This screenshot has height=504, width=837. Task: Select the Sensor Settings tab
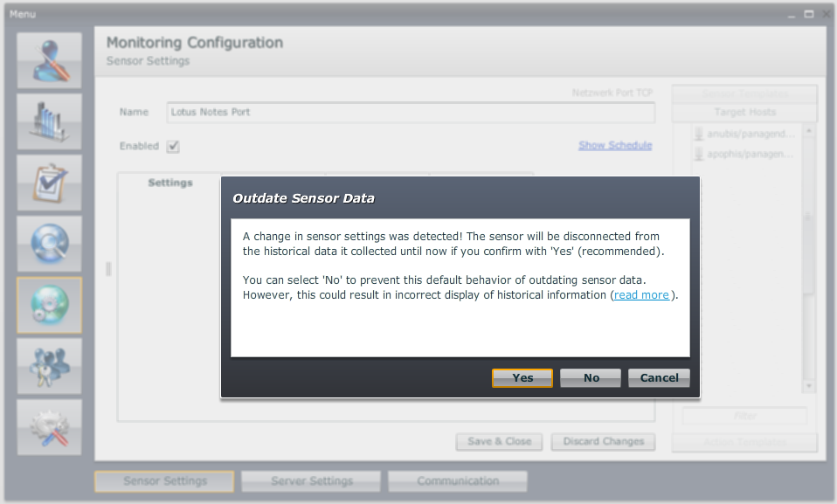pyautogui.click(x=164, y=481)
